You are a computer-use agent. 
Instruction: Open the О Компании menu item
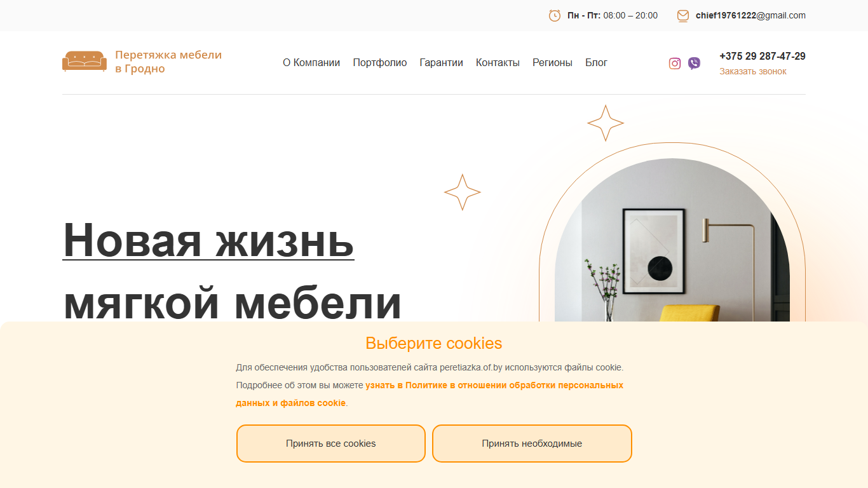coord(311,62)
